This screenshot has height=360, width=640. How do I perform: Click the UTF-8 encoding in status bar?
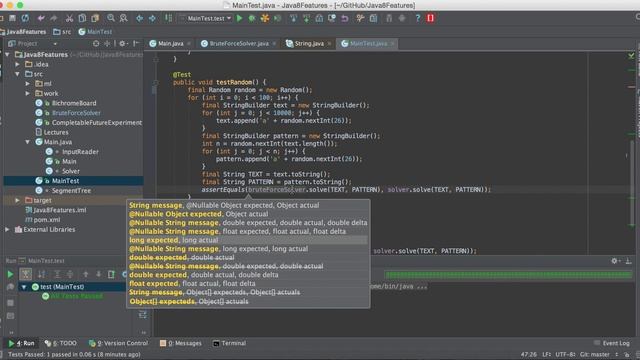pyautogui.click(x=565, y=355)
